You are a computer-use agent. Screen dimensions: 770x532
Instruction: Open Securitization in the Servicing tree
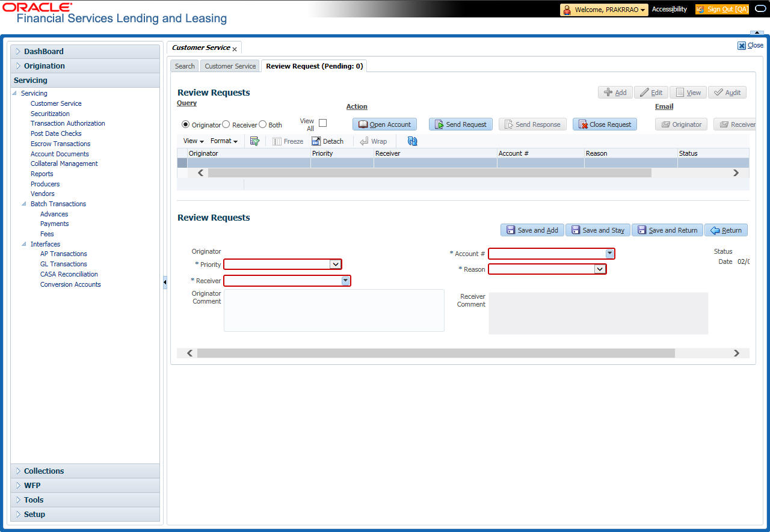50,114
